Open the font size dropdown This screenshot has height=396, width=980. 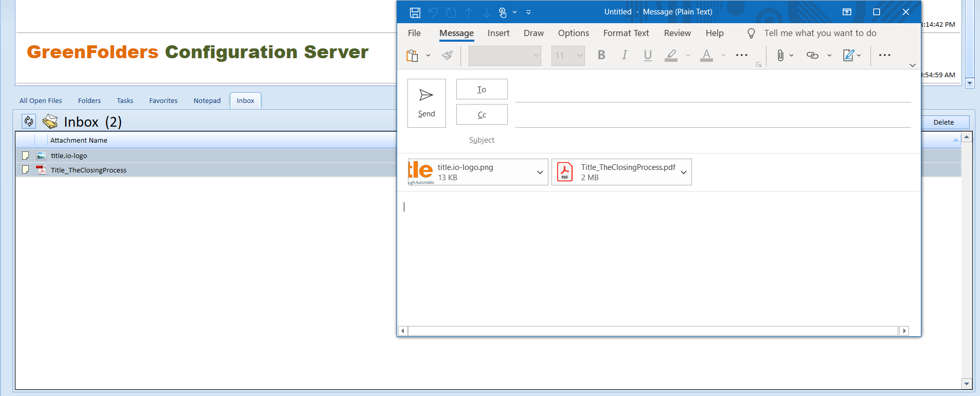click(580, 56)
